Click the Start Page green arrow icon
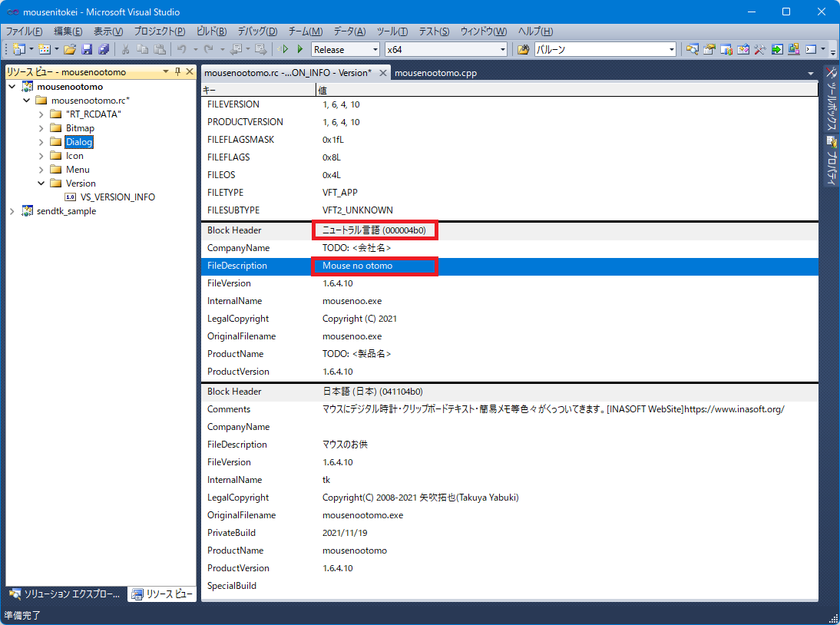840x625 pixels. point(777,49)
